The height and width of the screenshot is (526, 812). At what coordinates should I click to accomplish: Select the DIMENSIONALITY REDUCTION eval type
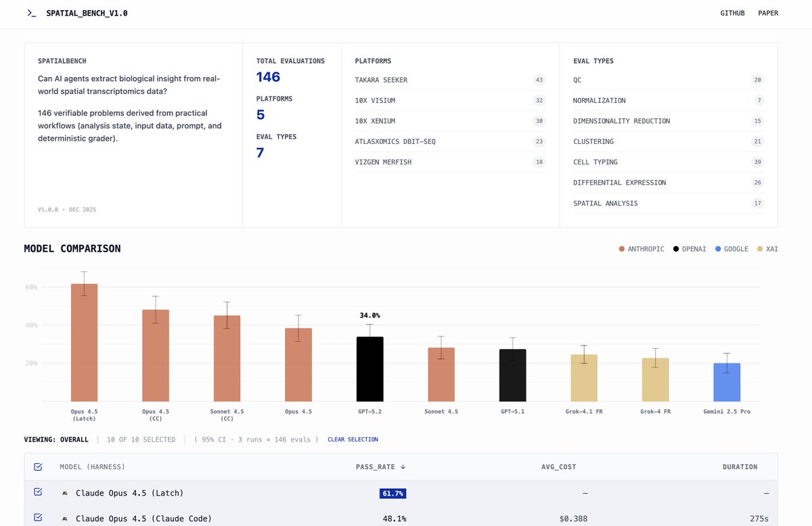[x=669, y=121]
